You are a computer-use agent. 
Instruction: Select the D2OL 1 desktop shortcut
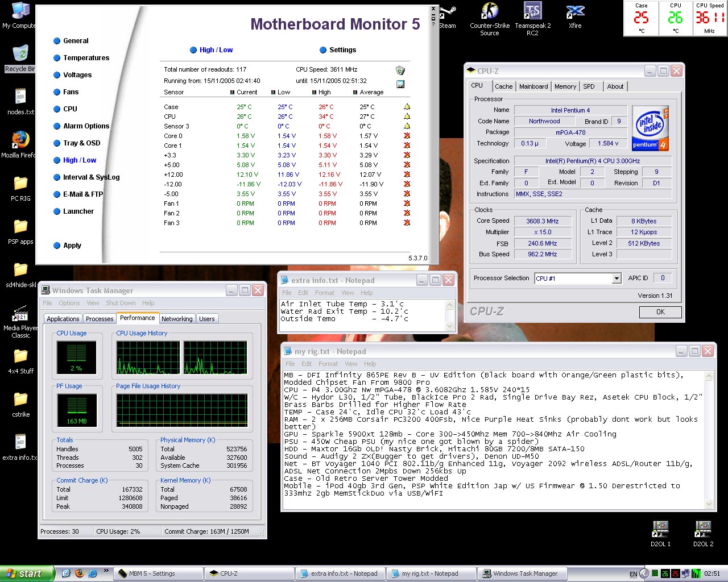(x=660, y=534)
